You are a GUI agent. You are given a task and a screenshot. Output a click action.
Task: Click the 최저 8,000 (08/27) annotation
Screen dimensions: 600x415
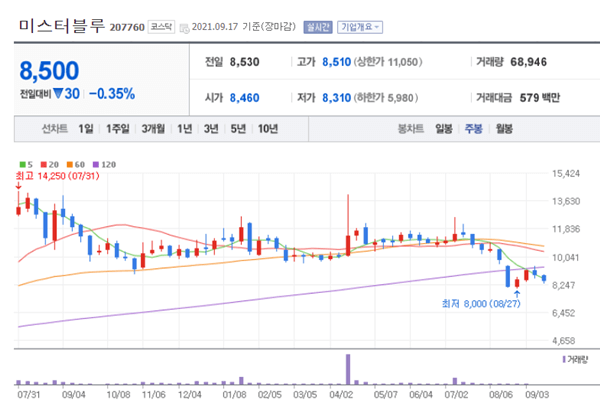481,304
